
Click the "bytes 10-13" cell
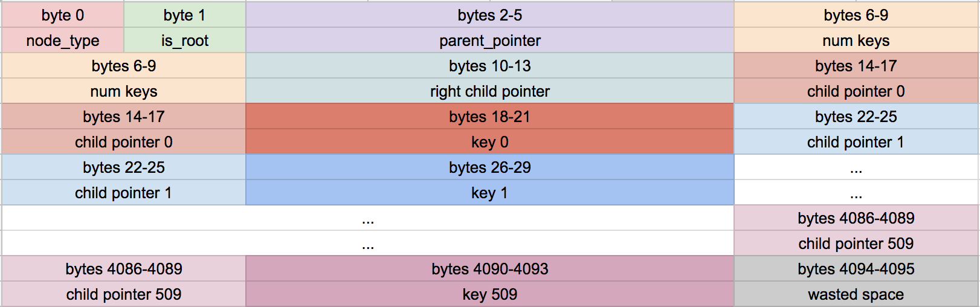tap(489, 66)
